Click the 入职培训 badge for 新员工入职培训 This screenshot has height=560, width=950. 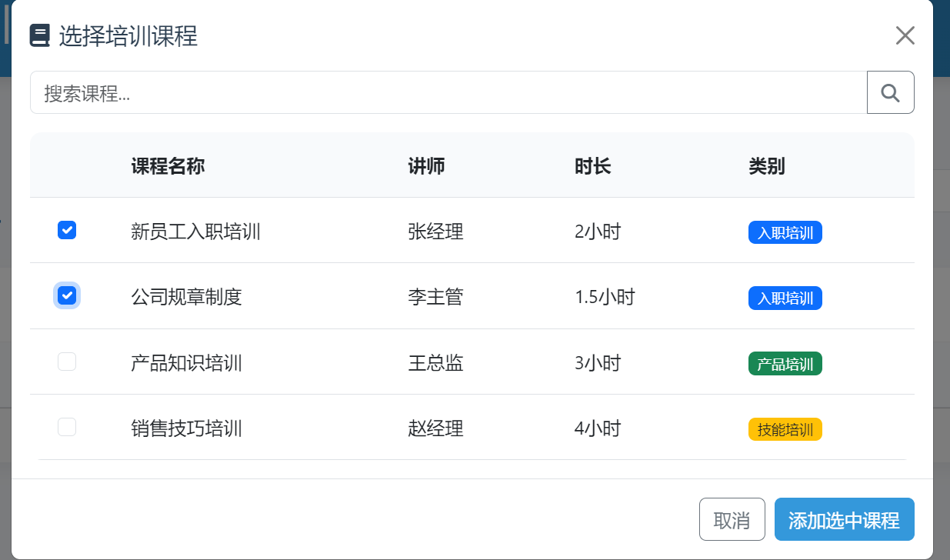(785, 232)
